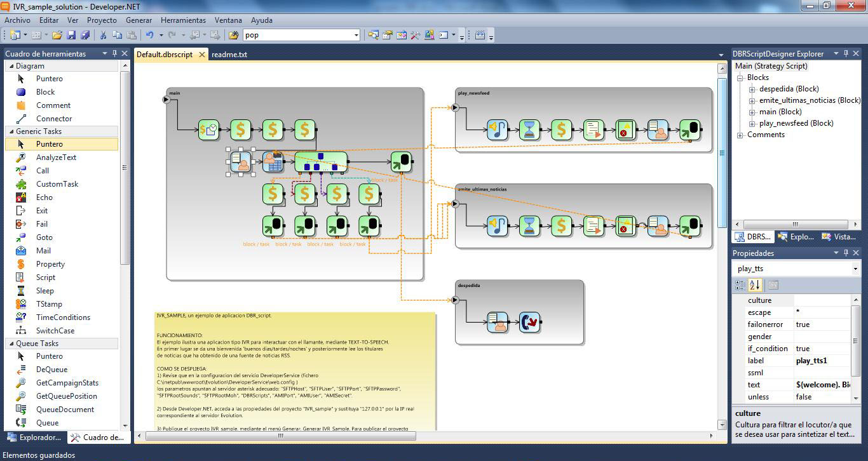Collapse the Generic Tasks section
The height and width of the screenshot is (461, 868).
[11, 131]
